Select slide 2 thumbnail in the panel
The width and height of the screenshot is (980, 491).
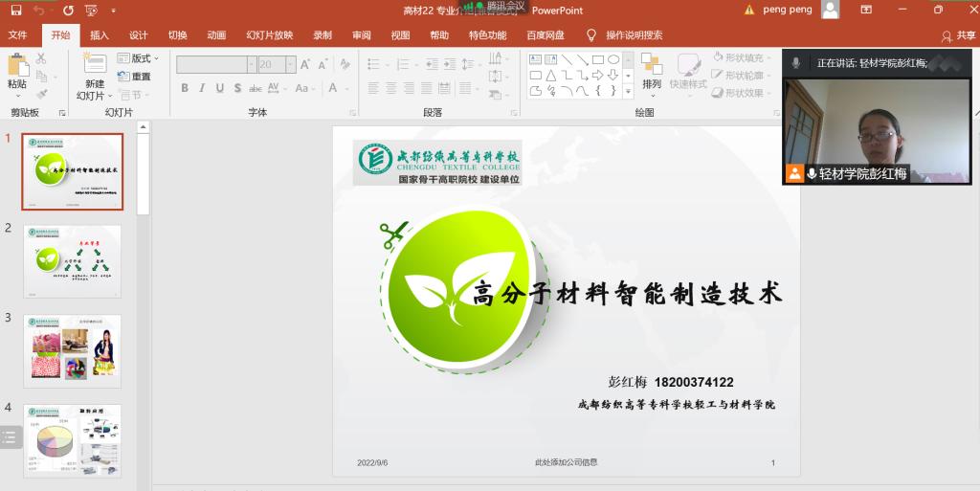[x=73, y=261]
